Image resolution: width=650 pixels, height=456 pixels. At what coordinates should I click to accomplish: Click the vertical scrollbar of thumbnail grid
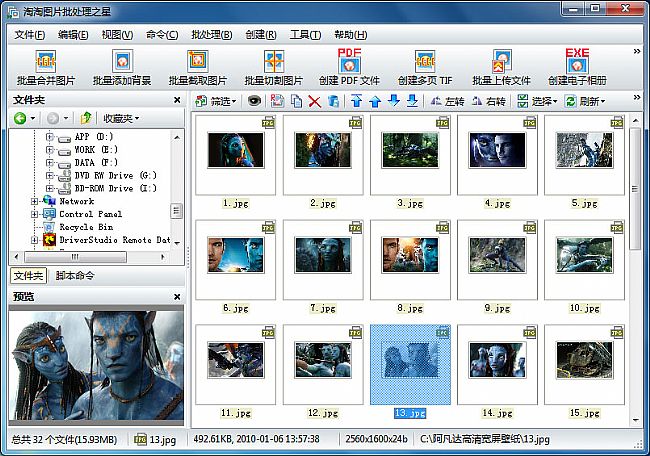(635, 189)
